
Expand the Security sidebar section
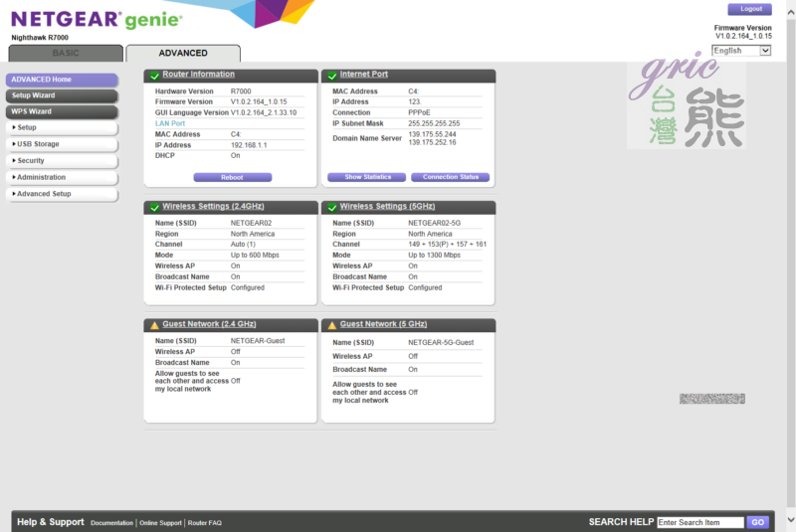(x=62, y=161)
